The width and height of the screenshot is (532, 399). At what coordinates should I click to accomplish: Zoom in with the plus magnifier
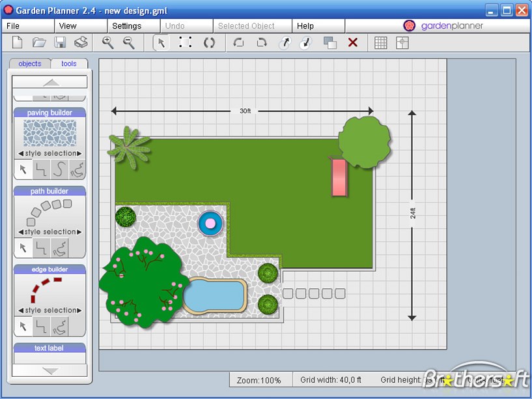(108, 43)
